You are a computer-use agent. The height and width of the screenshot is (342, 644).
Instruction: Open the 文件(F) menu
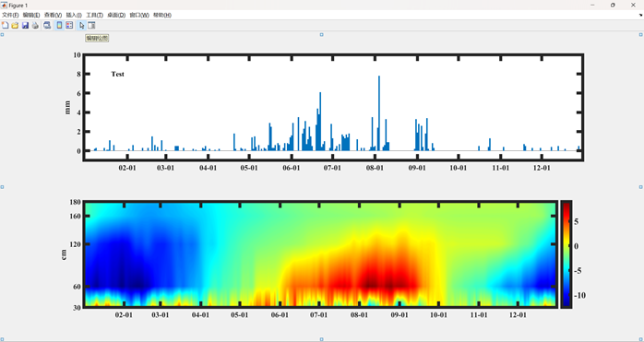coord(10,15)
